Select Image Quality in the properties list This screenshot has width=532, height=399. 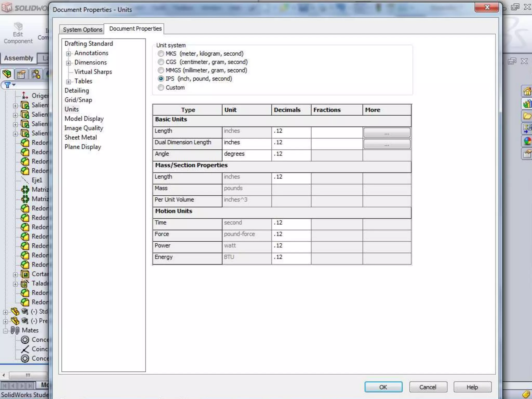pos(84,128)
